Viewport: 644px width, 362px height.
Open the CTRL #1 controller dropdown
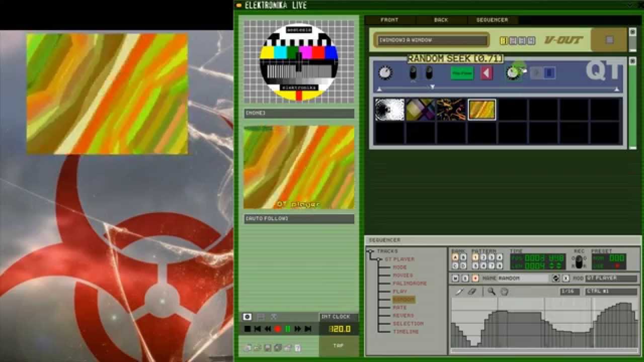611,292
